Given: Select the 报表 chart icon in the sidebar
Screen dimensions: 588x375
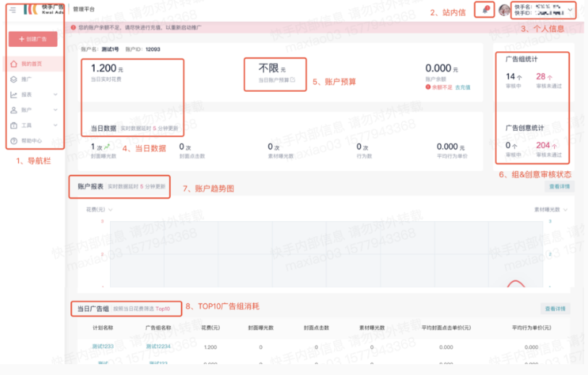Looking at the screenshot, I should 14,95.
